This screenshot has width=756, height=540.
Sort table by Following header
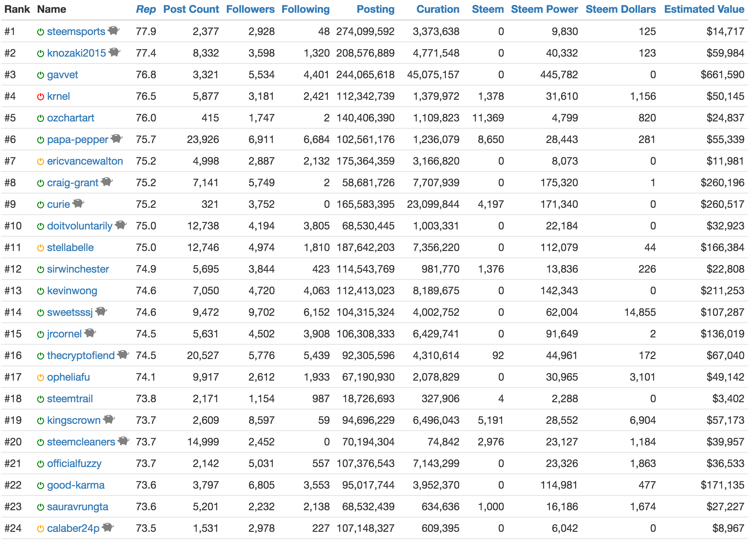point(306,9)
